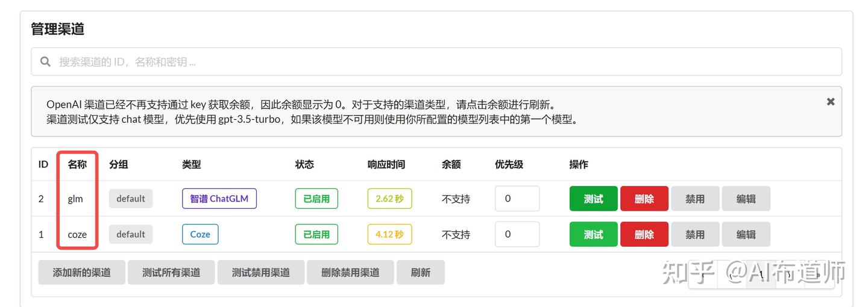Click 测试所有渠道 to test all channels
The height and width of the screenshot is (307, 868).
point(171,272)
